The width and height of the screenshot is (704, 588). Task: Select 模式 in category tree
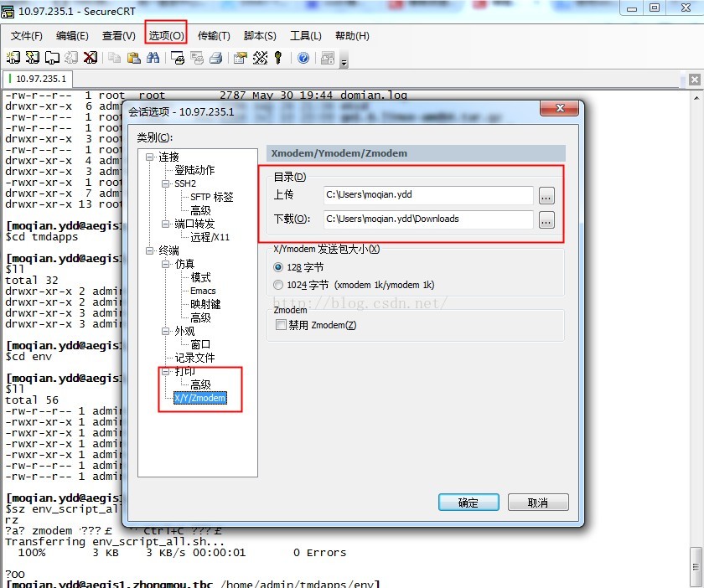pos(200,277)
